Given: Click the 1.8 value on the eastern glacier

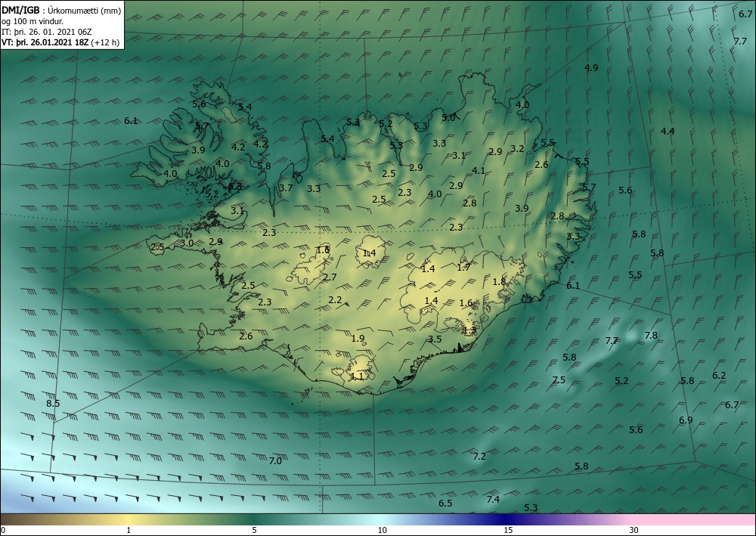Looking at the screenshot, I should tap(499, 281).
